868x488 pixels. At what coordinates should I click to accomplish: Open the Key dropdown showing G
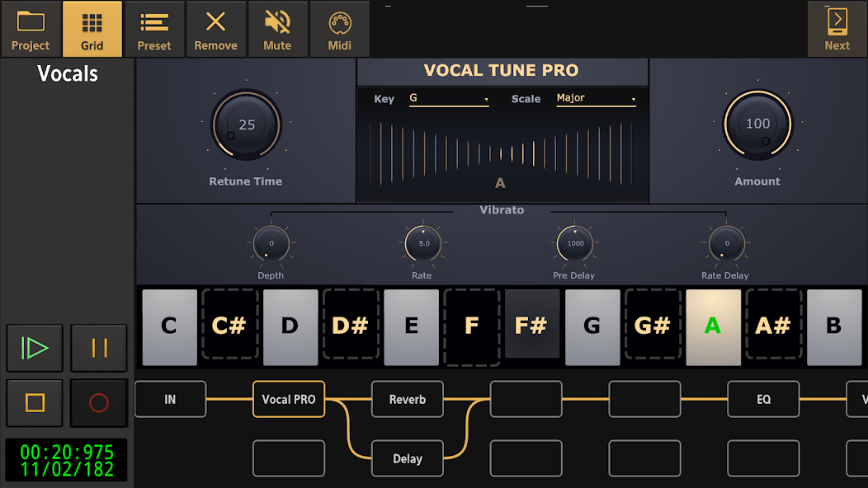(449, 99)
